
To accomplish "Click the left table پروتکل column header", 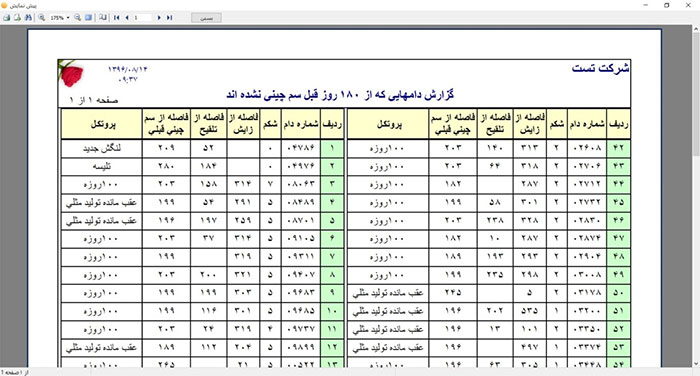I will click(103, 124).
